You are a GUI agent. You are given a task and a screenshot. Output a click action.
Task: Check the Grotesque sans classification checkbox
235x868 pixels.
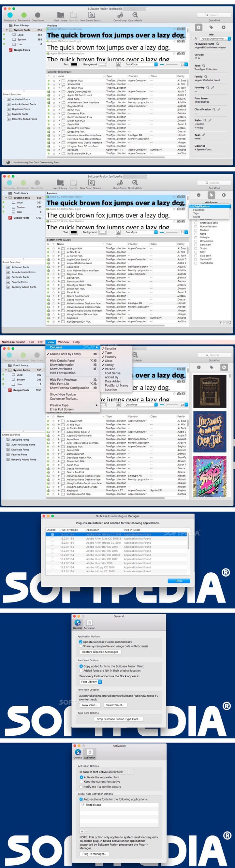coord(195,223)
